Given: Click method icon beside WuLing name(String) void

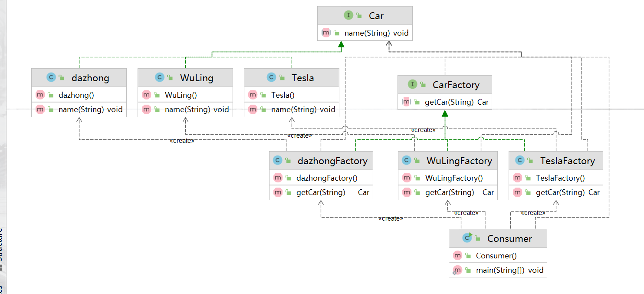Looking at the screenshot, I should [x=146, y=109].
